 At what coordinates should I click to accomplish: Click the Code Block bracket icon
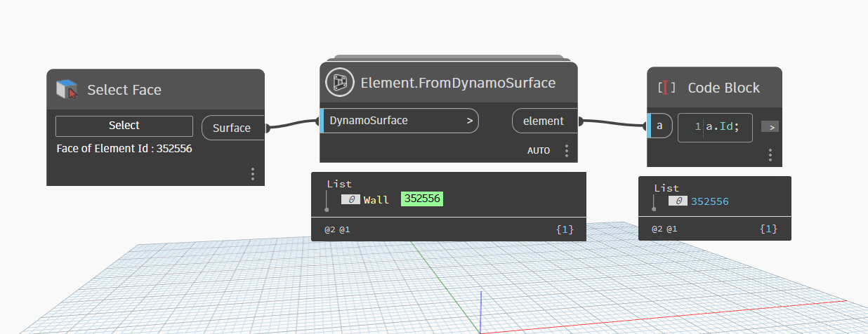click(666, 88)
